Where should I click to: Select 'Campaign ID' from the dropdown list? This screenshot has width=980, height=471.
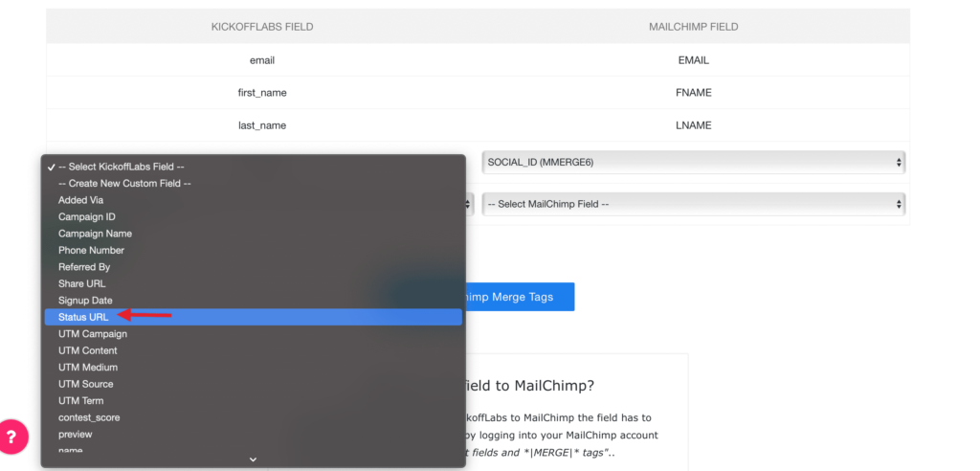pos(253,217)
